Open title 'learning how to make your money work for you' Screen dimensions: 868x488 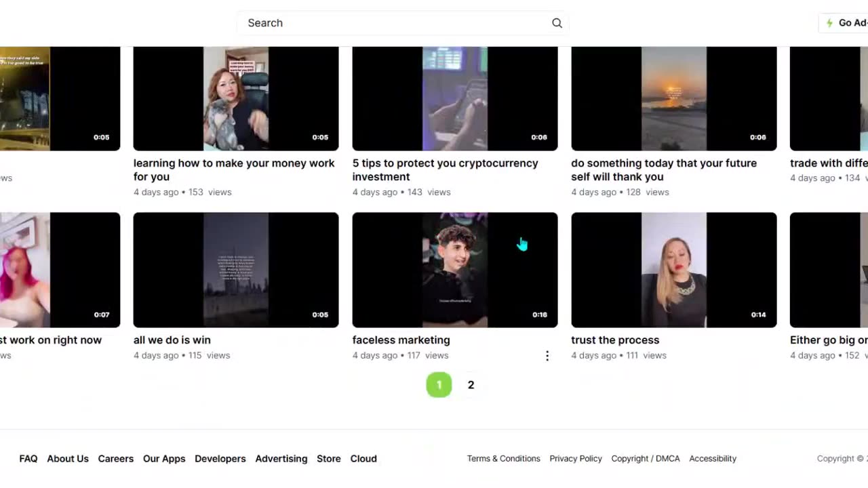(x=234, y=170)
